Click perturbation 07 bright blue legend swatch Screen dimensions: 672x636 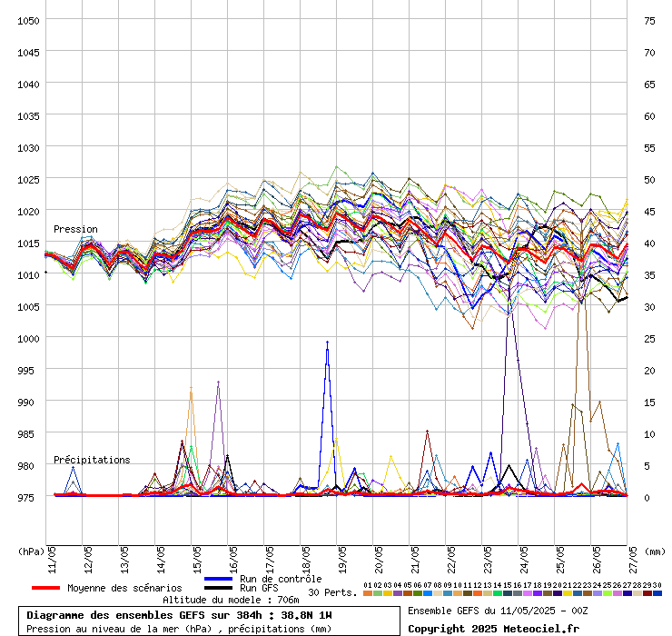pyautogui.click(x=428, y=593)
